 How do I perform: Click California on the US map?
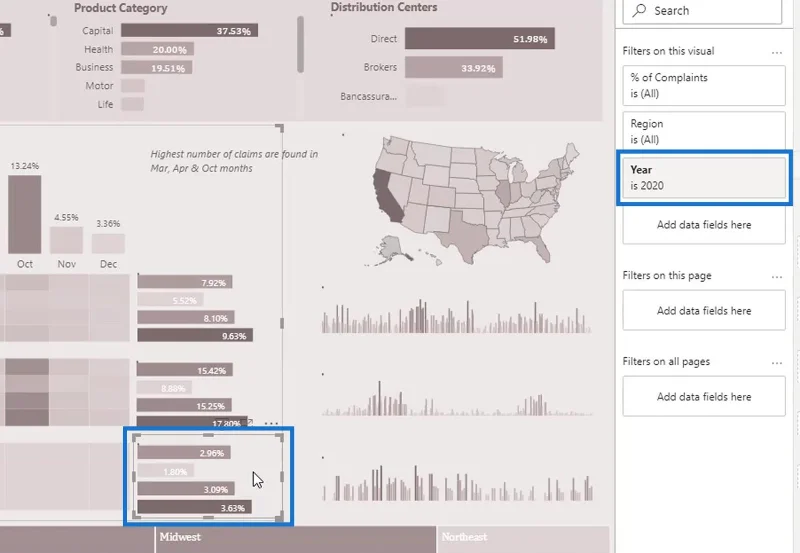388,198
